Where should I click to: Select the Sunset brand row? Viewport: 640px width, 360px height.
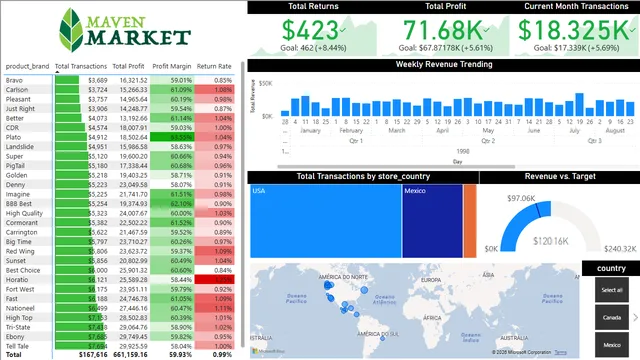coord(120,260)
